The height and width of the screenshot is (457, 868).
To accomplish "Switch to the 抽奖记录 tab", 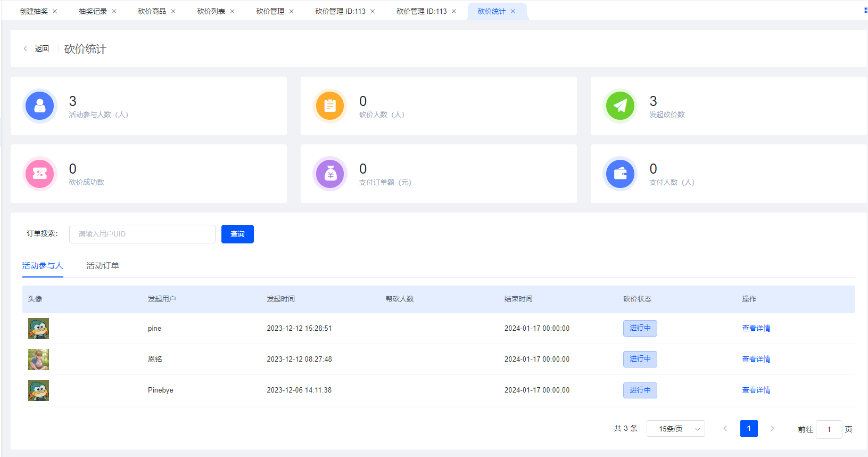I will [93, 11].
